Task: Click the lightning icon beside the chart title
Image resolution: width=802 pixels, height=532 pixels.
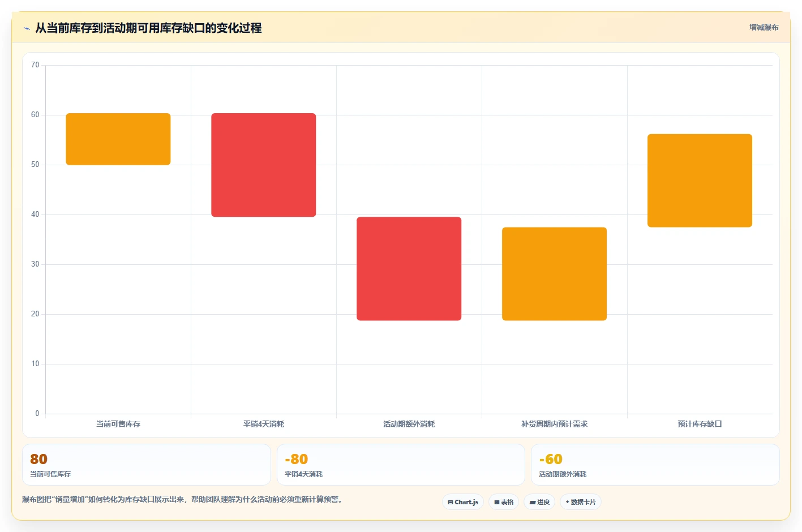Action: 27,28
